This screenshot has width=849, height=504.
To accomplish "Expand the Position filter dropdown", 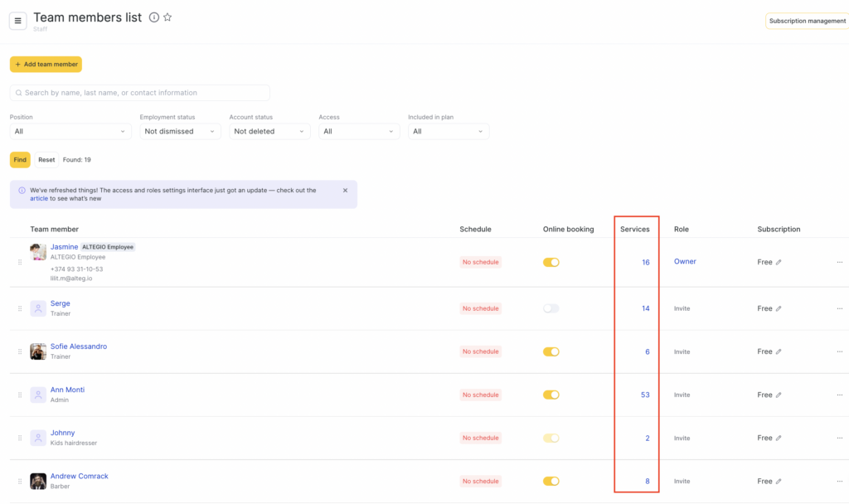I will pyautogui.click(x=70, y=131).
